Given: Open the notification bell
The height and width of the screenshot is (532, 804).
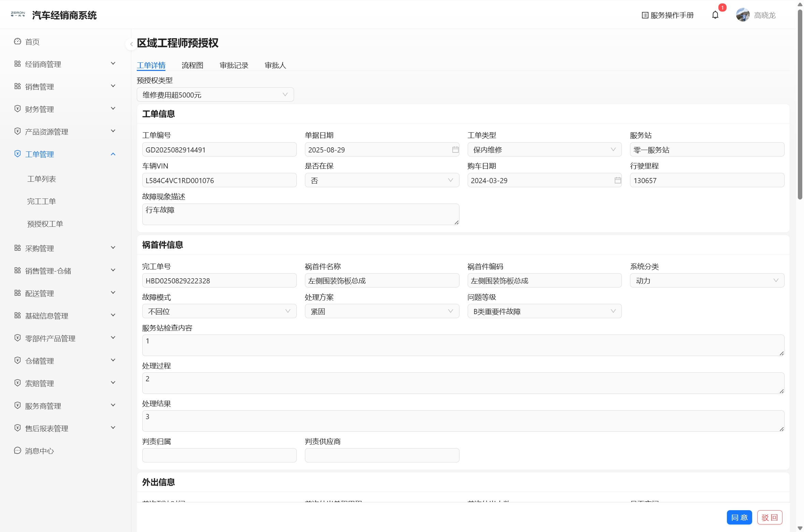Looking at the screenshot, I should click(x=715, y=15).
